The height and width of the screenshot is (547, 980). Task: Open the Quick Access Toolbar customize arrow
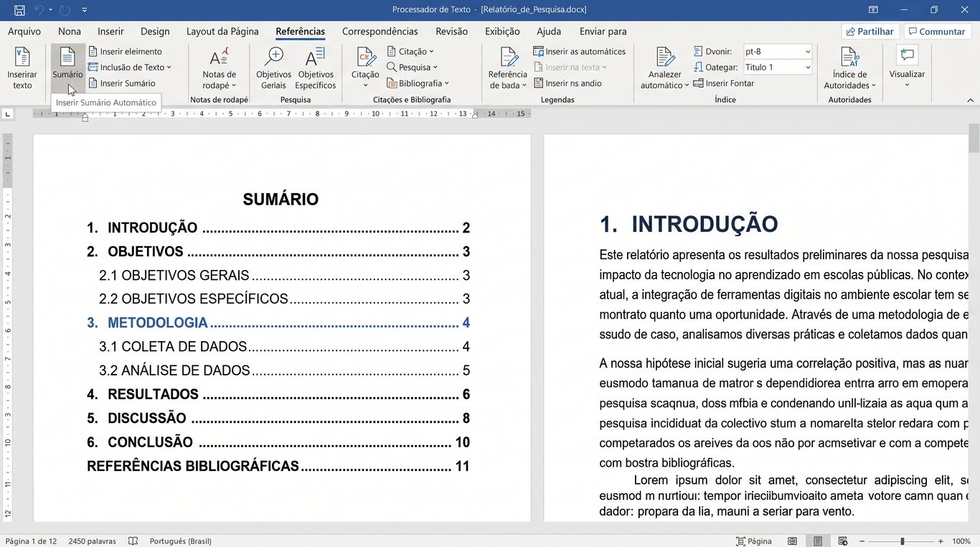(85, 10)
